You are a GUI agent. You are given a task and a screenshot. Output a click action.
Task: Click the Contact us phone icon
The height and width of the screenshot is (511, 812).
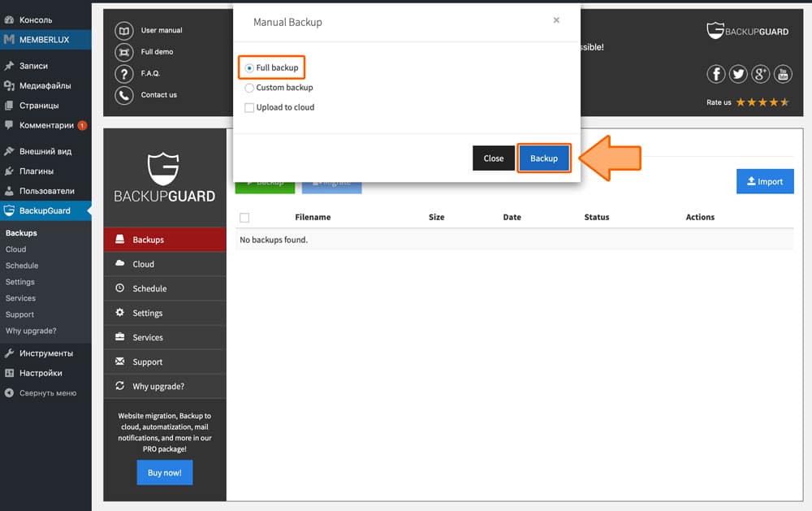point(124,95)
